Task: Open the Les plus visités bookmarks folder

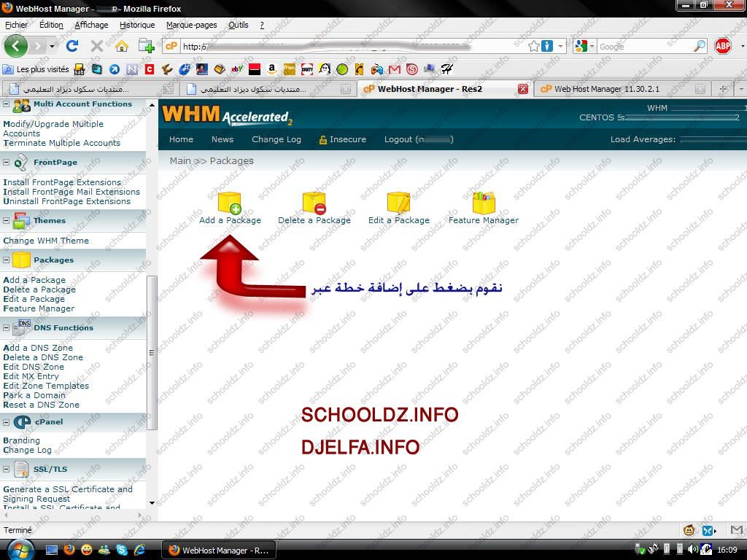Action: click(36, 69)
